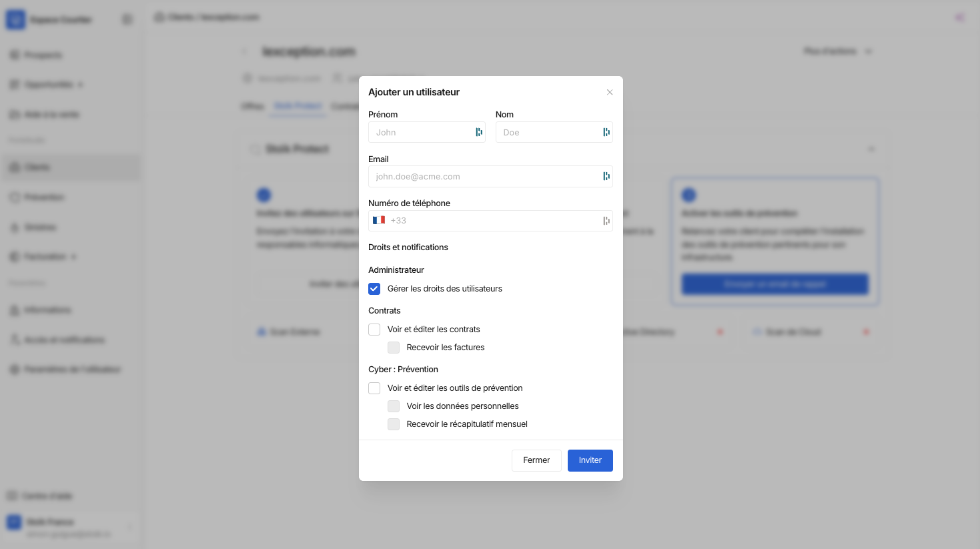Expand the Plus d'actions dropdown

[837, 51]
